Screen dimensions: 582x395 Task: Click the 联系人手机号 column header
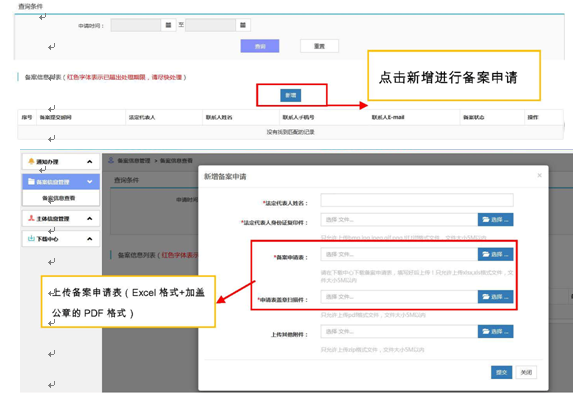[x=298, y=117]
